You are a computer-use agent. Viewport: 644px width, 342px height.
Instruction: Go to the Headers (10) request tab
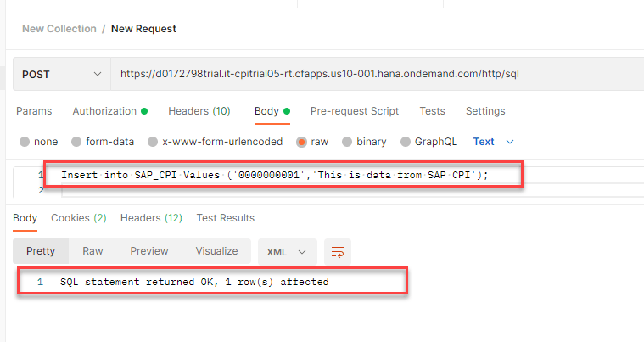click(x=199, y=111)
